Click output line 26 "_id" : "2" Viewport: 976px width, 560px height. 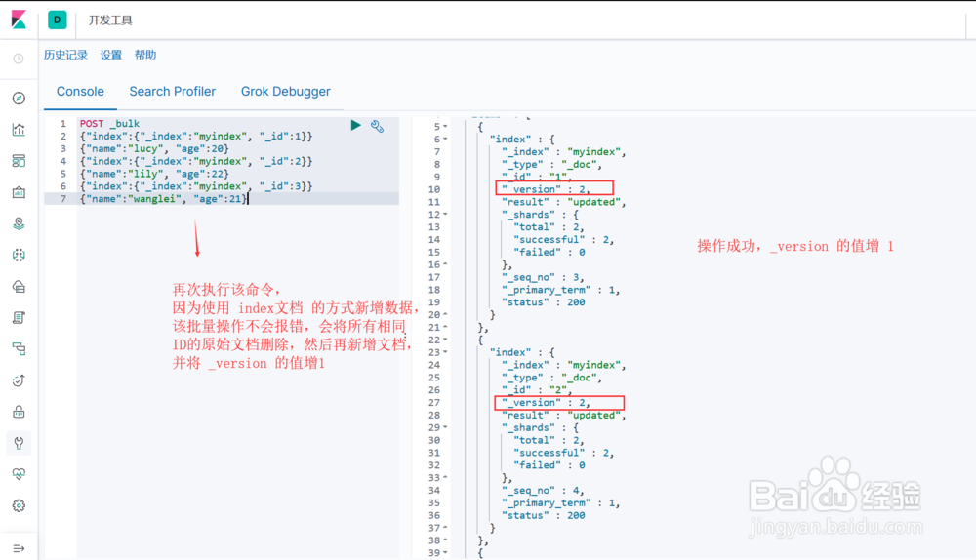[x=537, y=390]
